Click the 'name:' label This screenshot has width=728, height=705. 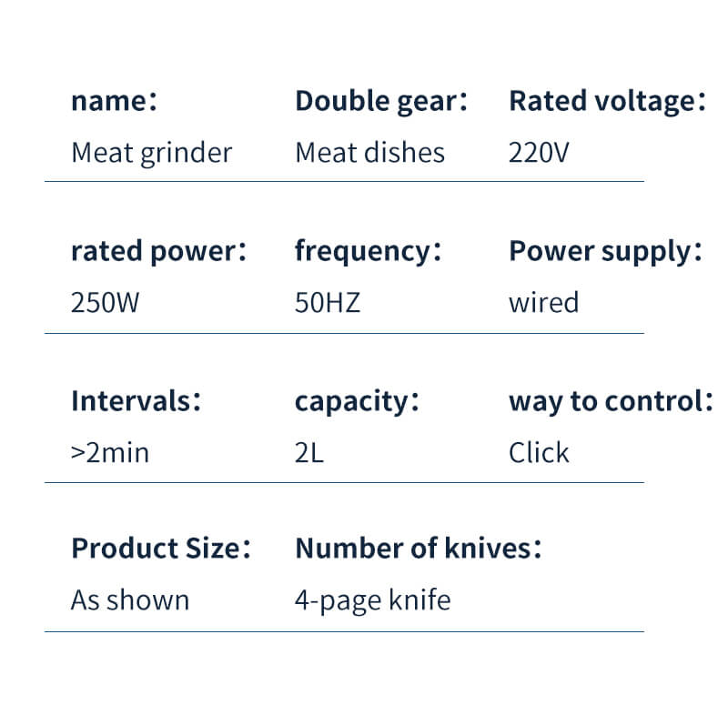(115, 101)
